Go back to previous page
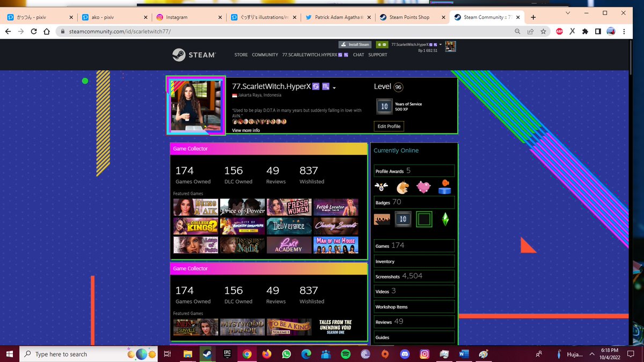Image resolution: width=644 pixels, height=362 pixels. [8, 32]
